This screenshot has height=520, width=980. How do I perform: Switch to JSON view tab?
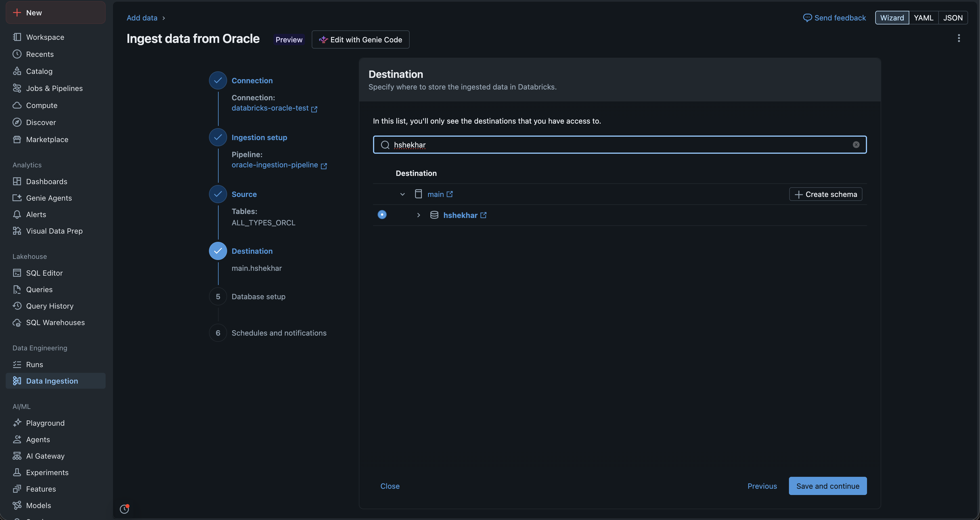(x=953, y=18)
